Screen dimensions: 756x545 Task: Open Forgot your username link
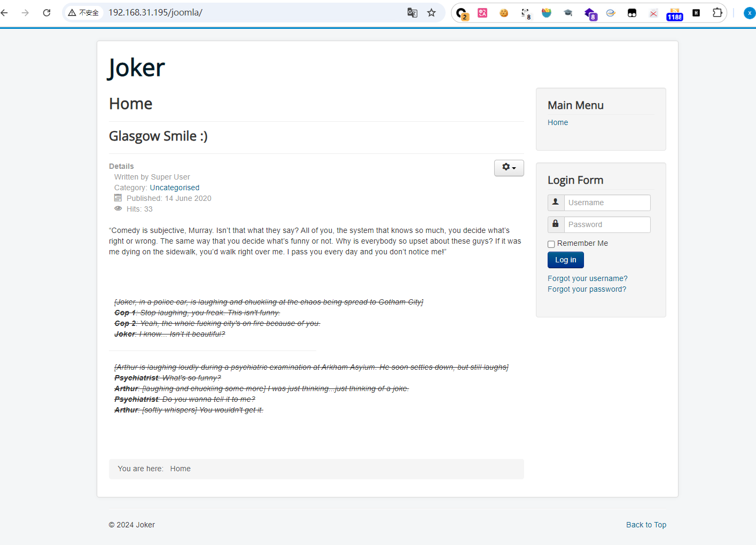(x=588, y=278)
